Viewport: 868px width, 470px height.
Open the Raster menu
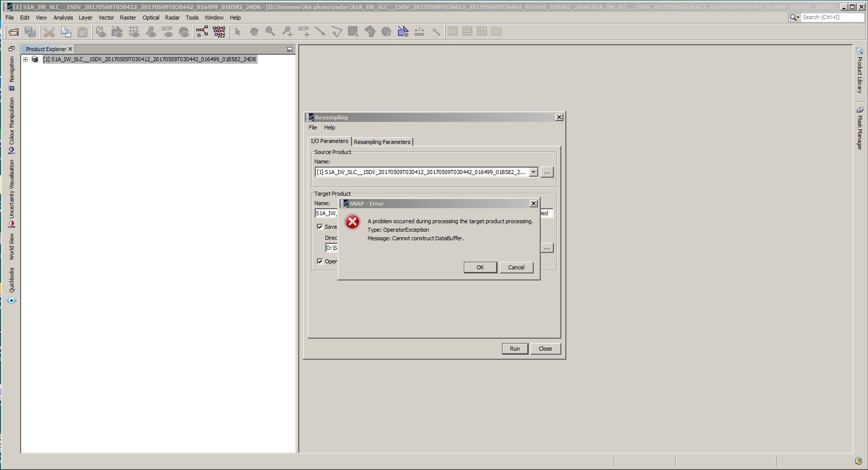[x=128, y=18]
